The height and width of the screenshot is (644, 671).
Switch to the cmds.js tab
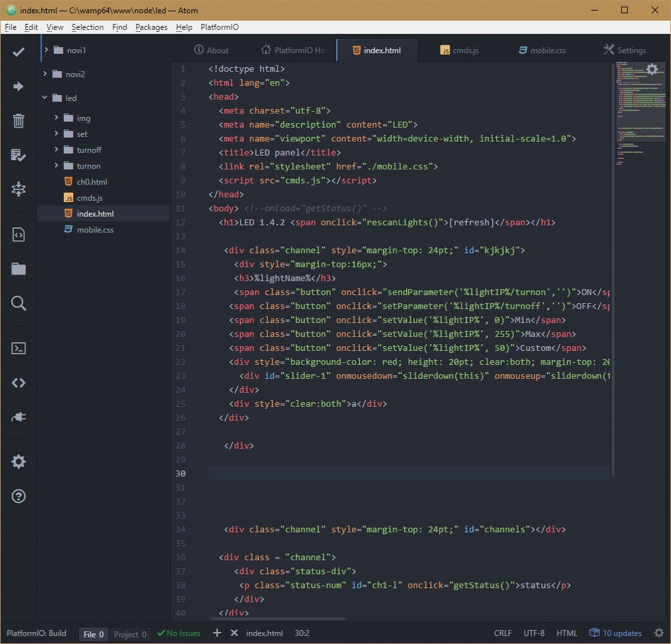pyautogui.click(x=459, y=50)
